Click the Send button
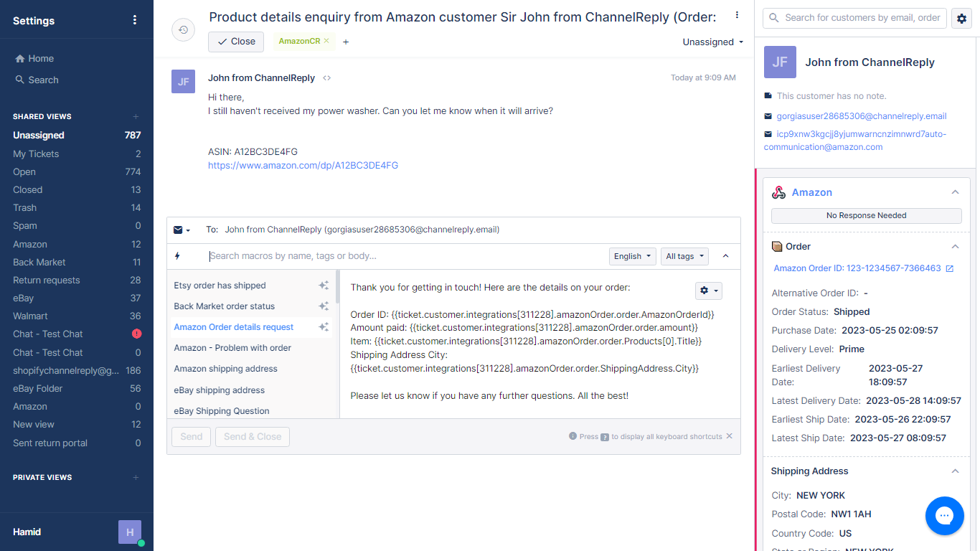The image size is (980, 551). click(x=192, y=437)
